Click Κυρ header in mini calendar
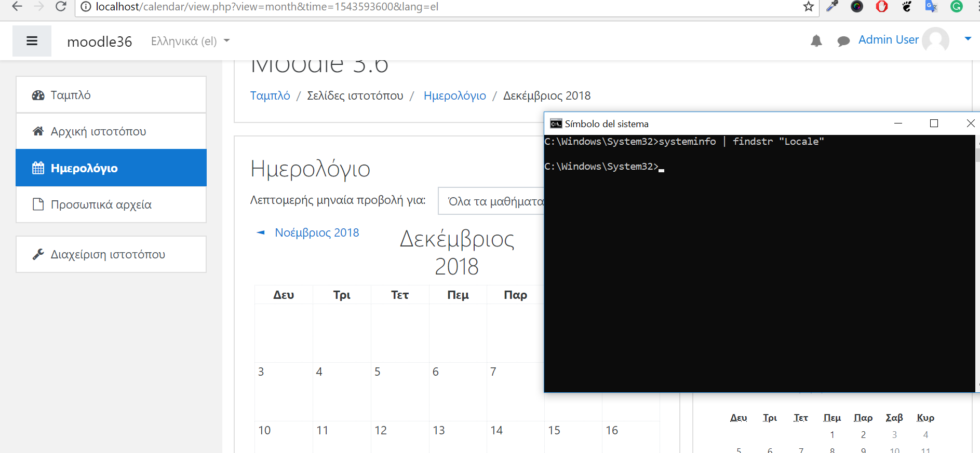980x453 pixels. click(925, 418)
